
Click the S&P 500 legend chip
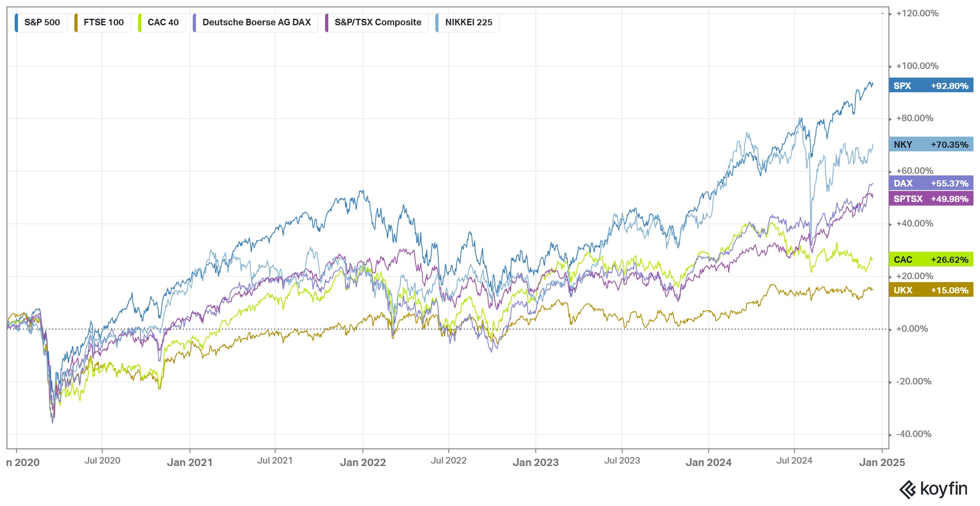pyautogui.click(x=42, y=22)
